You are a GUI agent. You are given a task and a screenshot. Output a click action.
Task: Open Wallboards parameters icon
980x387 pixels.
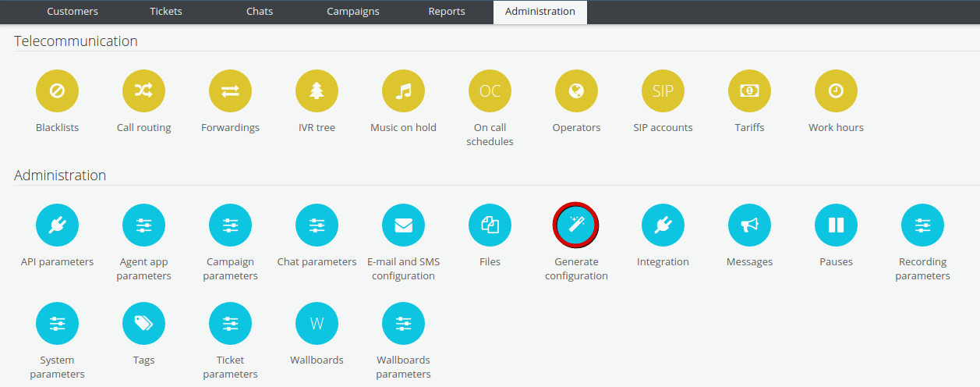pos(403,324)
